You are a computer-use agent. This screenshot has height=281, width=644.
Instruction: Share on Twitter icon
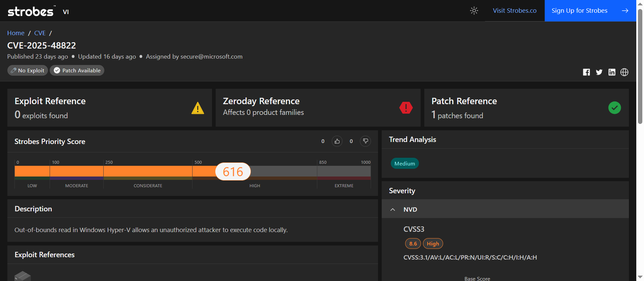599,72
